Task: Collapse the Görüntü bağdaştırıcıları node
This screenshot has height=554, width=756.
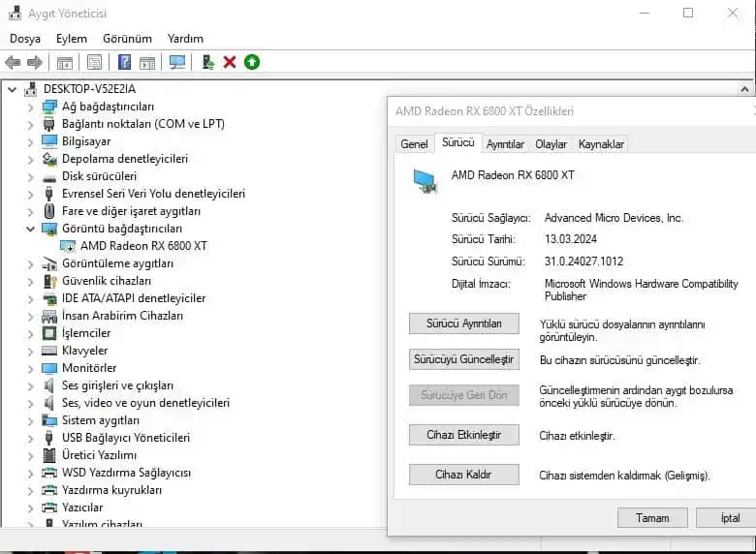Action: pyautogui.click(x=30, y=229)
